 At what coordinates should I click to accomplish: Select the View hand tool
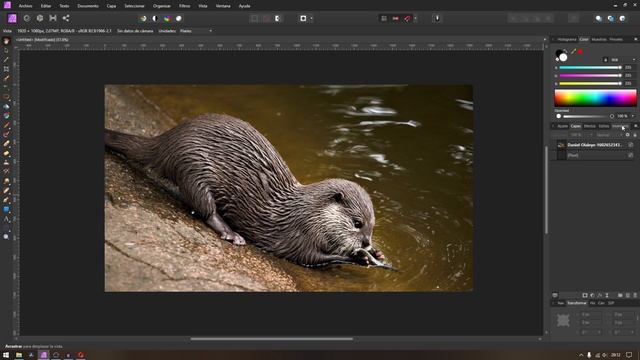tap(6, 41)
